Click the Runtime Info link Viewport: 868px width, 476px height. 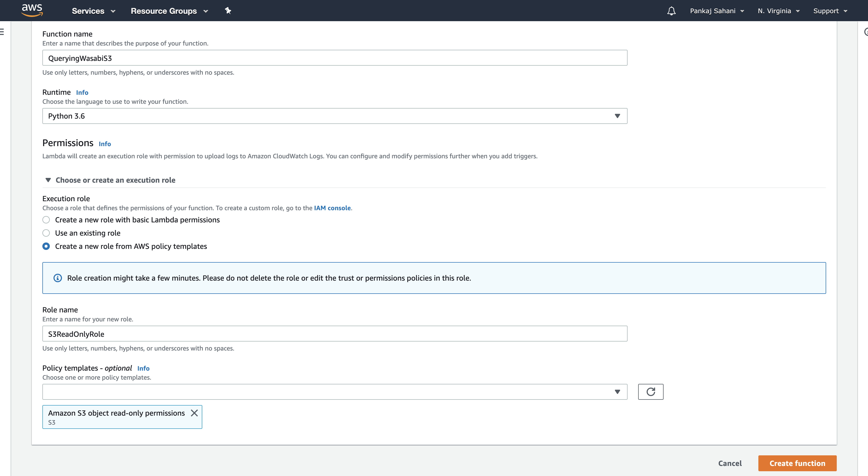[82, 92]
